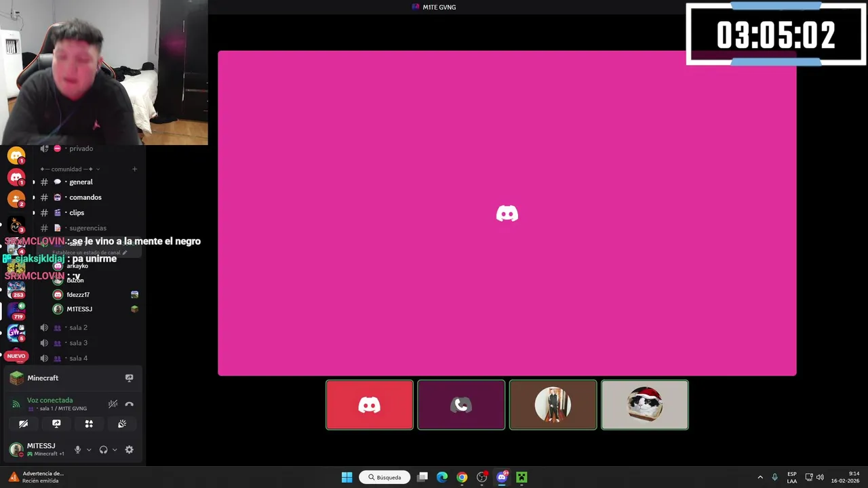The width and height of the screenshot is (868, 488).
Task: Start screen sharing
Action: 56,424
